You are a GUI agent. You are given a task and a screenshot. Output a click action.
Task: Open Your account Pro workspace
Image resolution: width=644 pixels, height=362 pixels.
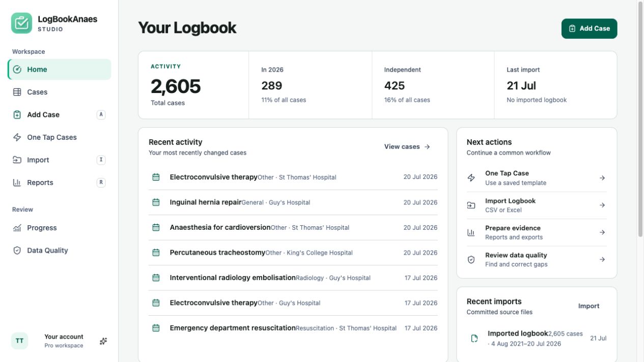tap(60, 341)
